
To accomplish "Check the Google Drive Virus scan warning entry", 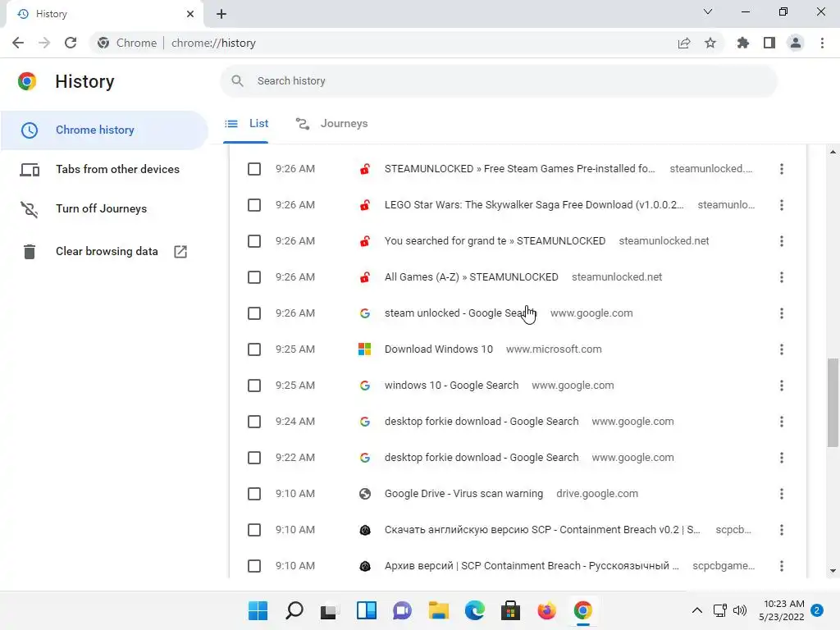I will [x=254, y=494].
